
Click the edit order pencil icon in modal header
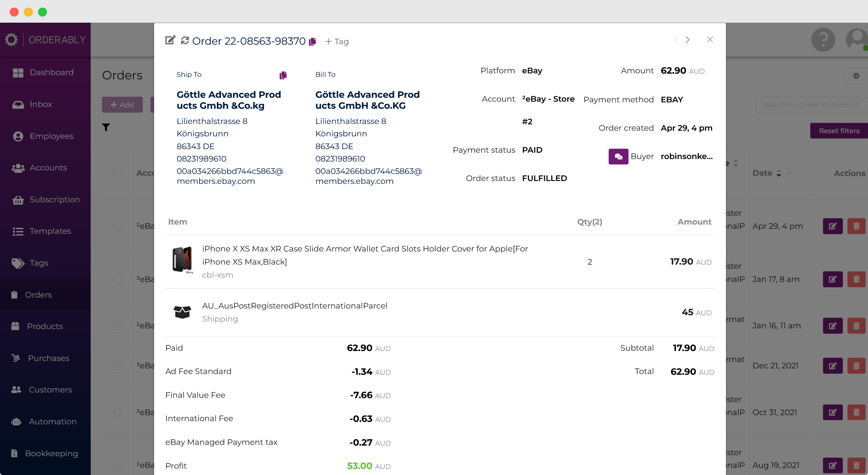(170, 40)
